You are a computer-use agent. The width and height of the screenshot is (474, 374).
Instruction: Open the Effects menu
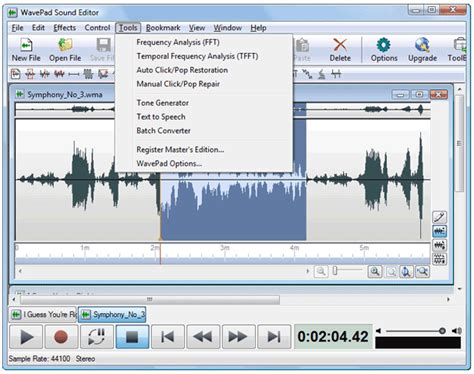[x=64, y=28]
